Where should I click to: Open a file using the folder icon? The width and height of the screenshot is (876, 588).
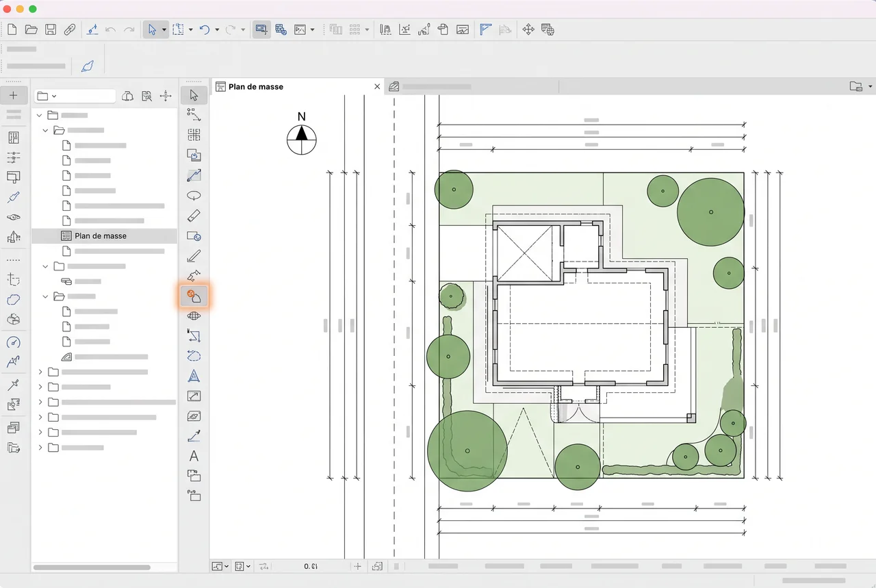click(31, 29)
